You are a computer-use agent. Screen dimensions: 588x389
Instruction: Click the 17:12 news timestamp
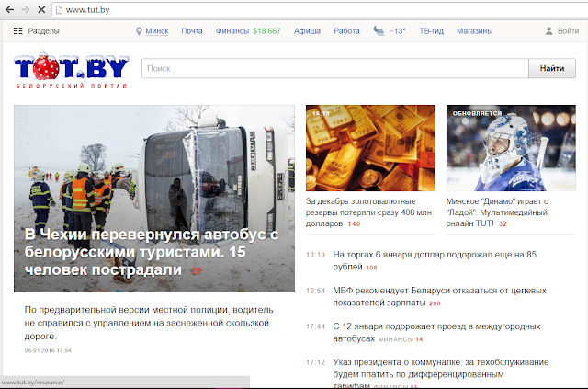[x=315, y=362]
